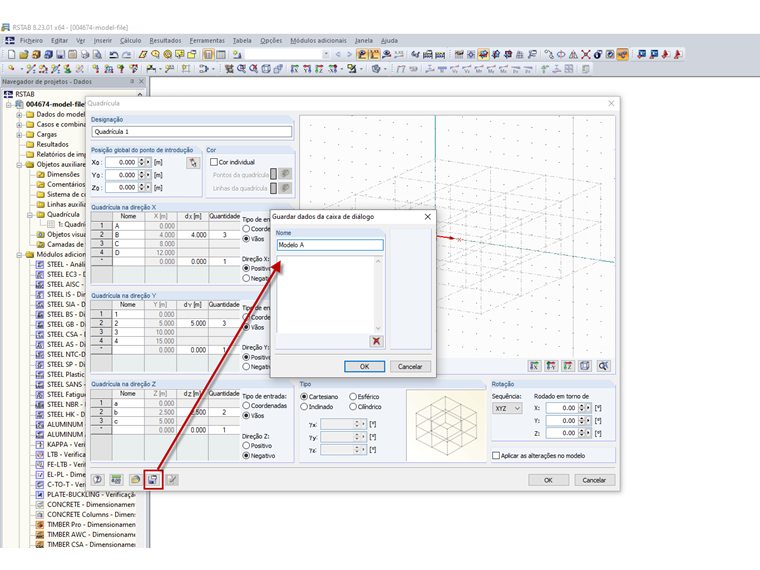Screen dimensions: 760x570
Task: Collapse the Quadrícula tree node
Action: (30, 215)
